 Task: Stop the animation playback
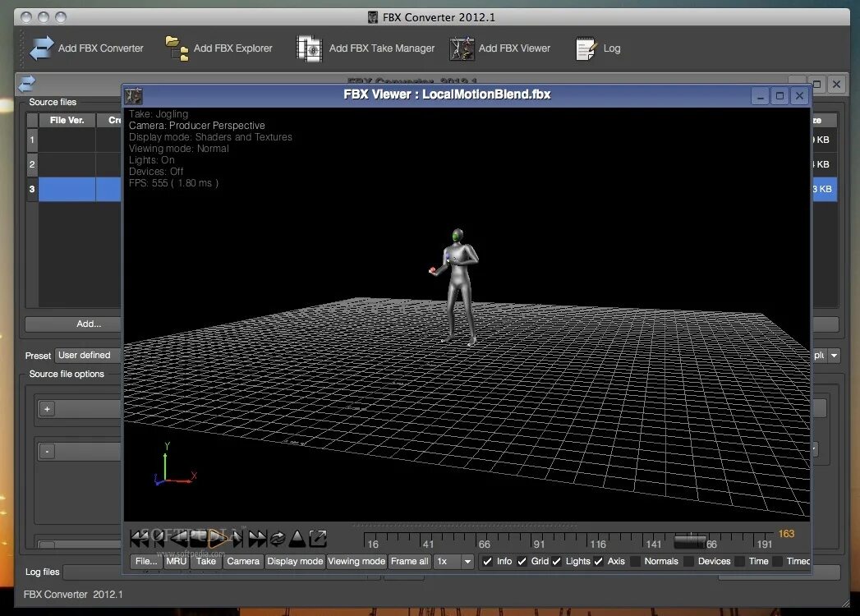pos(198,537)
